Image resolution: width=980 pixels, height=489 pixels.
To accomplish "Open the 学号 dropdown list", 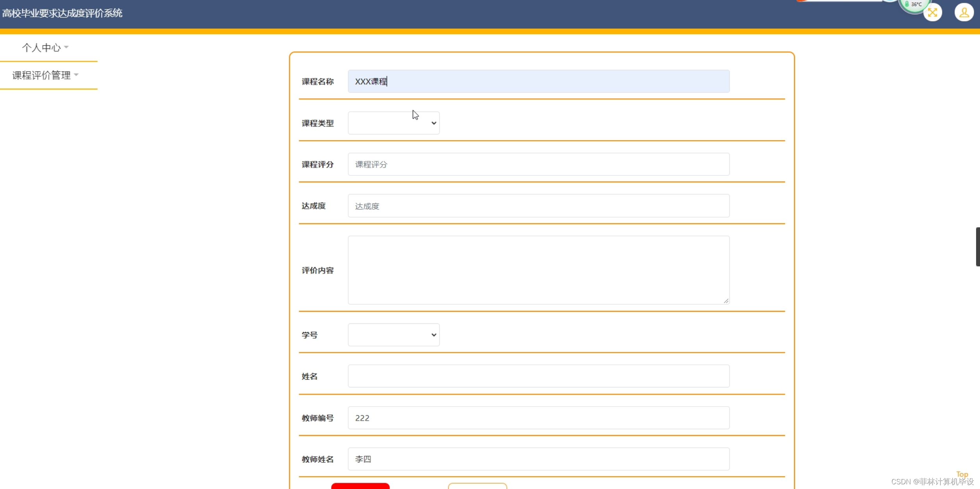I will point(394,335).
